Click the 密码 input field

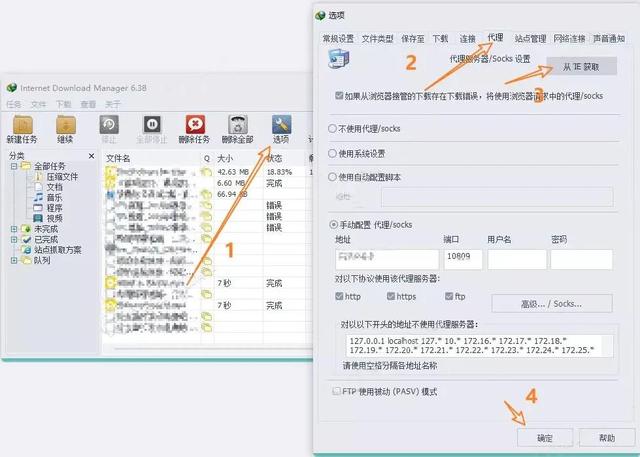581,260
